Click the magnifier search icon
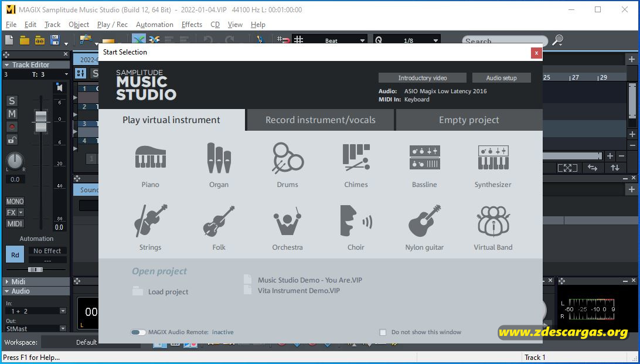640x364 pixels. point(557,40)
